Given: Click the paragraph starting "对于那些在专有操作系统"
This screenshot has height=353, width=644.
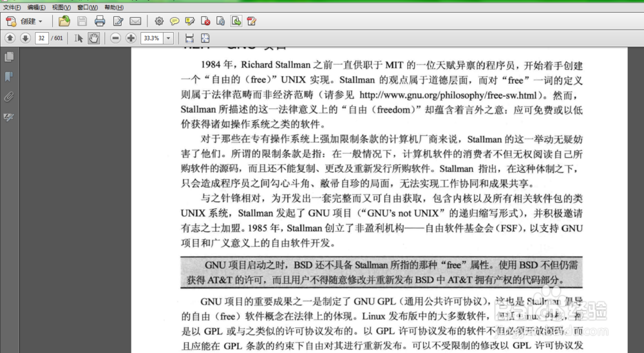Looking at the screenshot, I should click(381, 162).
